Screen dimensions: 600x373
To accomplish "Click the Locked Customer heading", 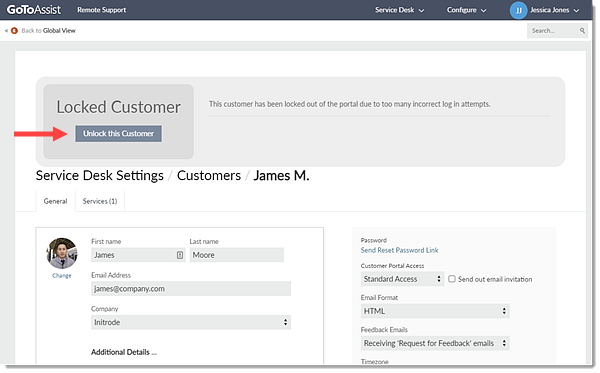I will pos(119,107).
